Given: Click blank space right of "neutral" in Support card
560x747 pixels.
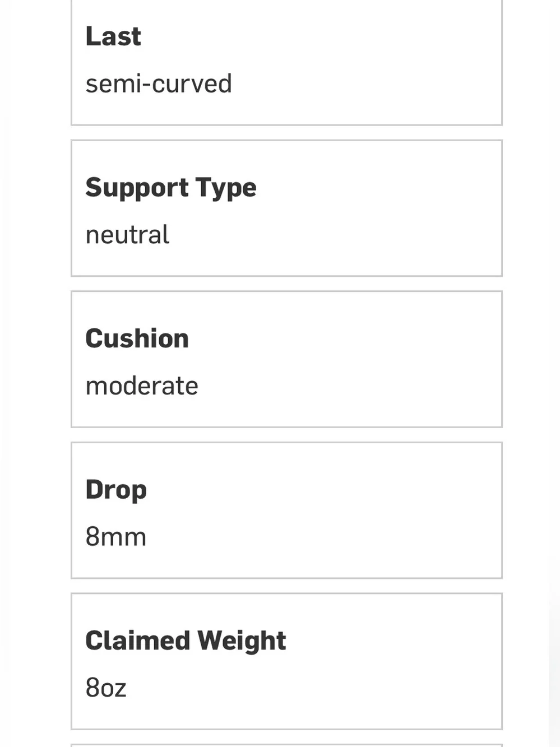Looking at the screenshot, I should pyautogui.click(x=336, y=235).
